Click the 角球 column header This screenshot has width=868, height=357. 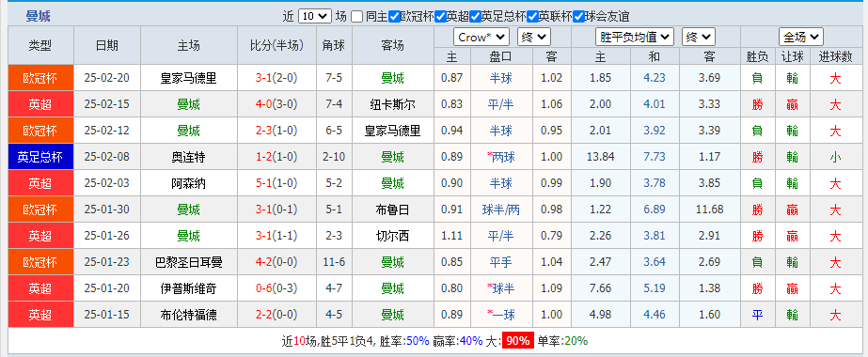click(x=334, y=45)
